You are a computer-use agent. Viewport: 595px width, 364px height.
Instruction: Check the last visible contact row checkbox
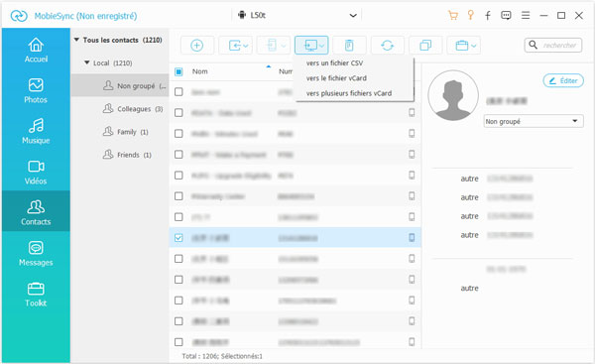tap(178, 342)
